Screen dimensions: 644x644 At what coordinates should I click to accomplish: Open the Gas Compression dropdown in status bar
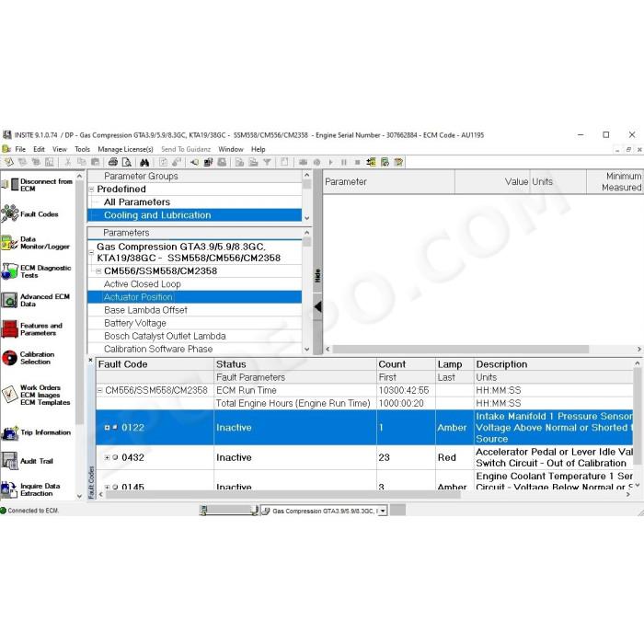click(x=383, y=511)
